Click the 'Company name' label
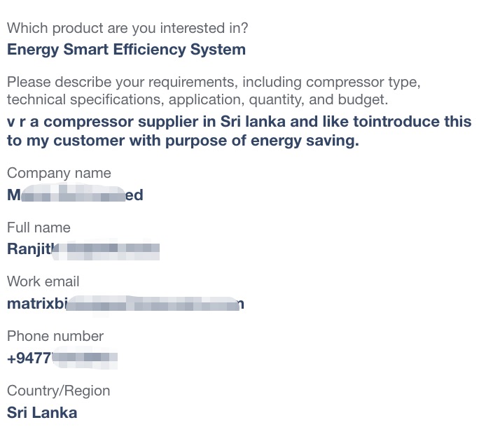479x448 pixels. [x=59, y=174]
